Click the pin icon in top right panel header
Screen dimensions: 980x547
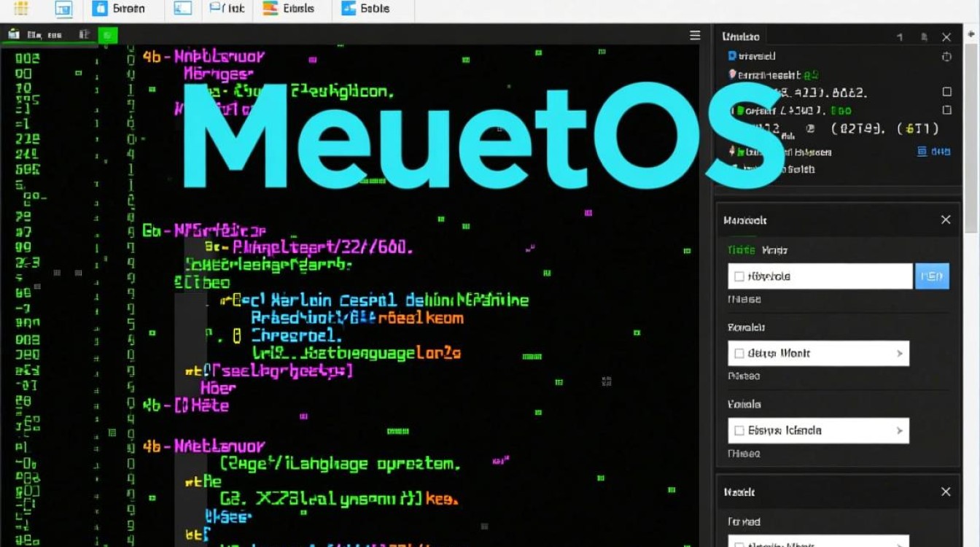(924, 36)
